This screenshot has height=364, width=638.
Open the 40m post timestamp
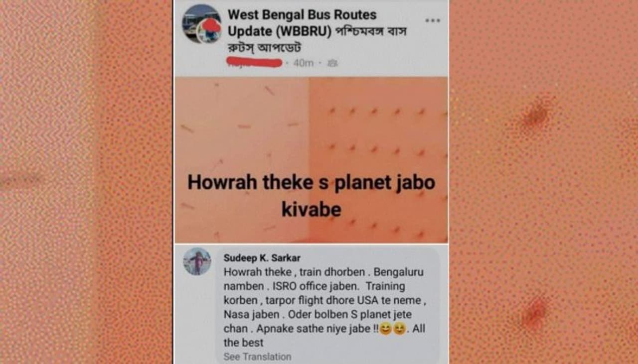pyautogui.click(x=303, y=63)
